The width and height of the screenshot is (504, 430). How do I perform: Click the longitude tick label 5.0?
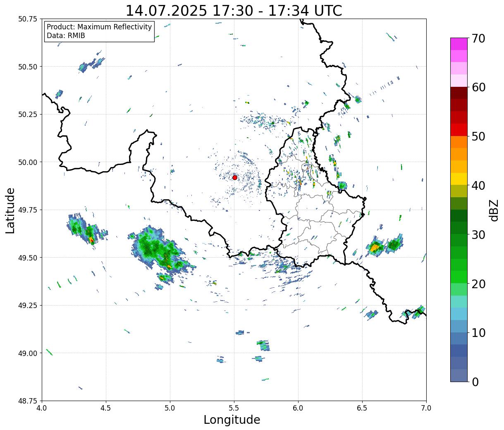pyautogui.click(x=170, y=408)
